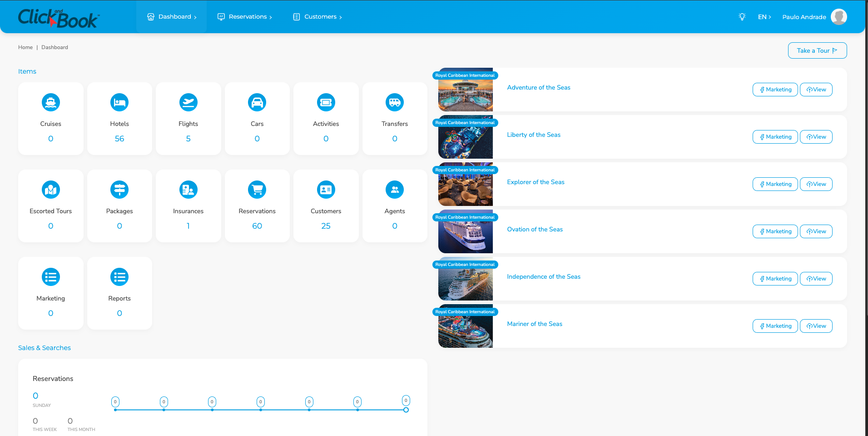Screen dimensions: 868x436
Task: Click the Independence of the Seas thumbnail
Action: pyautogui.click(x=465, y=279)
